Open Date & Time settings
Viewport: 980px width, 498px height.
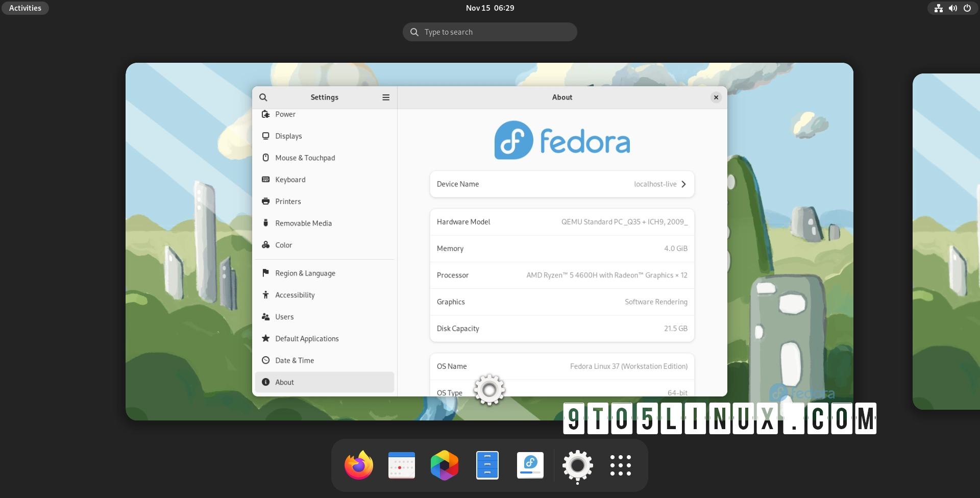tap(295, 360)
